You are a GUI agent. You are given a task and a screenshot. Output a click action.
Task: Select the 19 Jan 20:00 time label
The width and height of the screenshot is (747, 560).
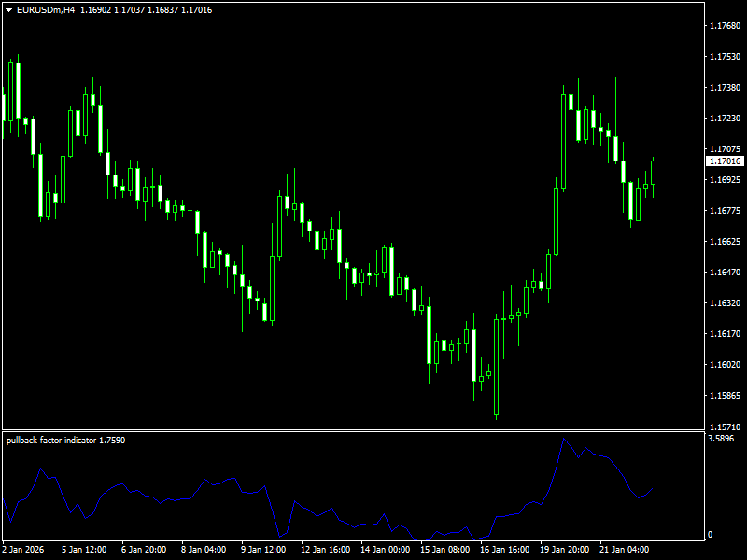click(x=565, y=550)
